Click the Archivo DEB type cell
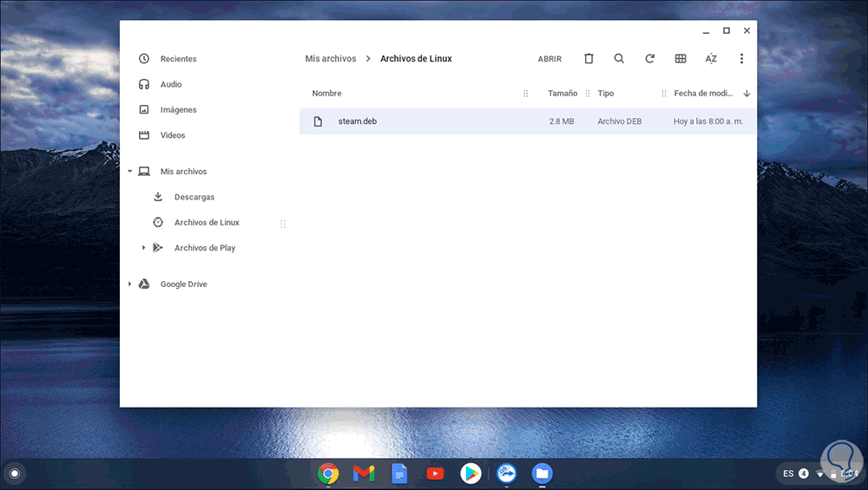Image resolution: width=868 pixels, height=490 pixels. click(620, 121)
